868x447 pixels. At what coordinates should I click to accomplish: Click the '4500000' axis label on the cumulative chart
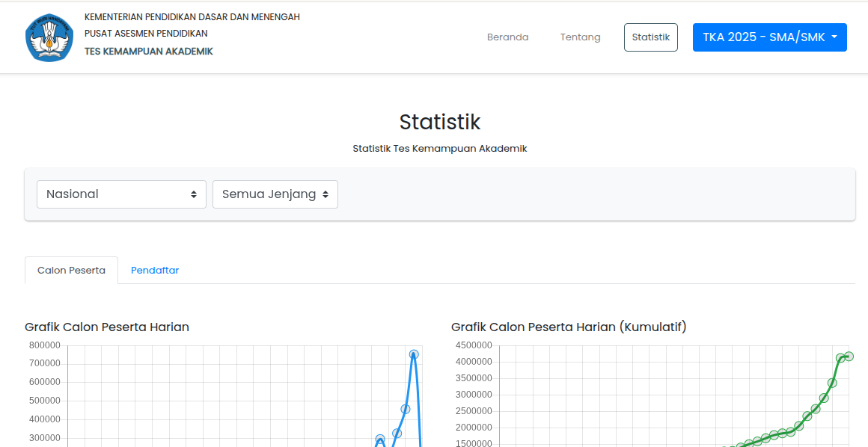(474, 345)
